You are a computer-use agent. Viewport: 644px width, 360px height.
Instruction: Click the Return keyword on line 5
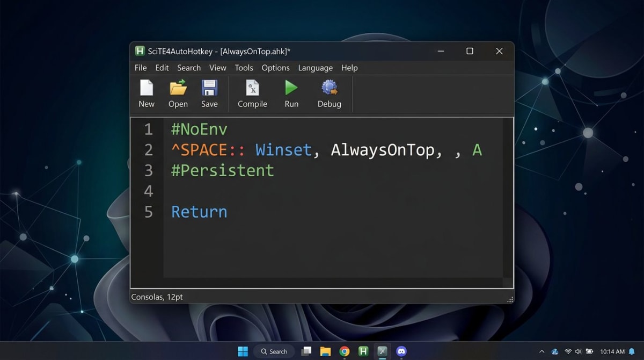(x=199, y=212)
